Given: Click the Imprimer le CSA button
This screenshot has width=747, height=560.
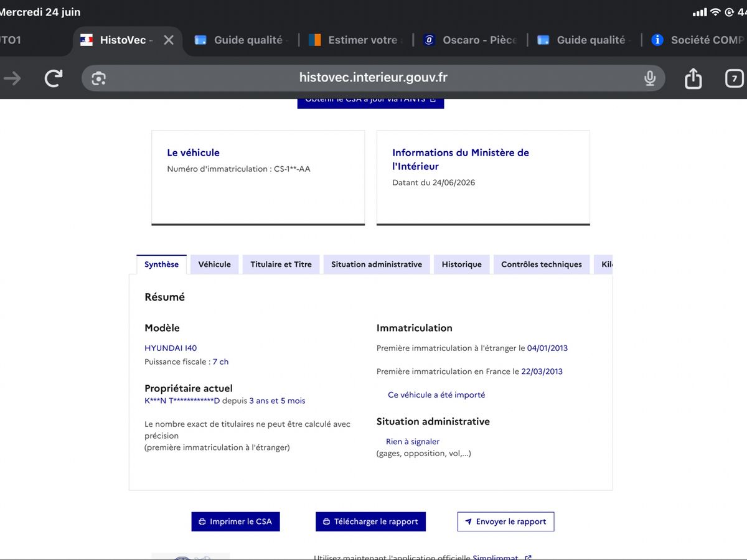Looking at the screenshot, I should coord(235,521).
